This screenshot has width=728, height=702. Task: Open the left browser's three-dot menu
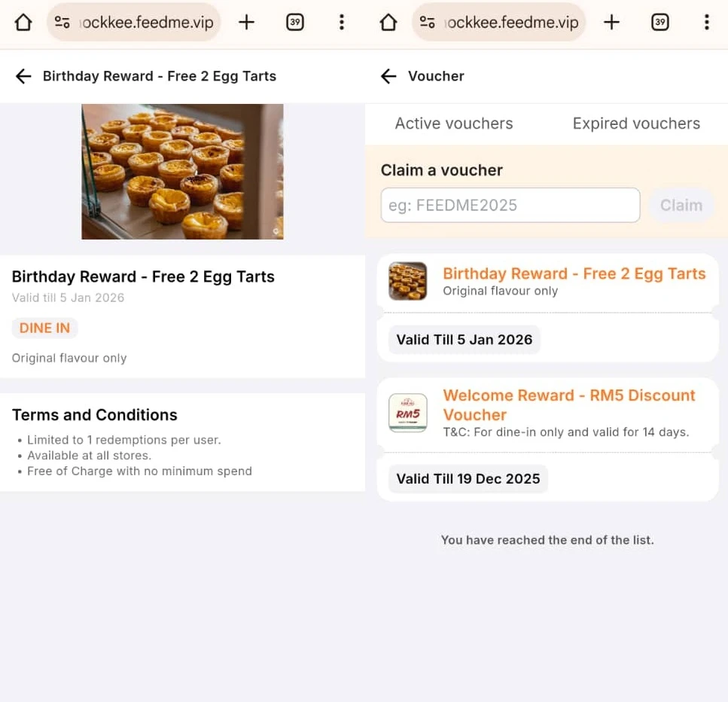[341, 23]
